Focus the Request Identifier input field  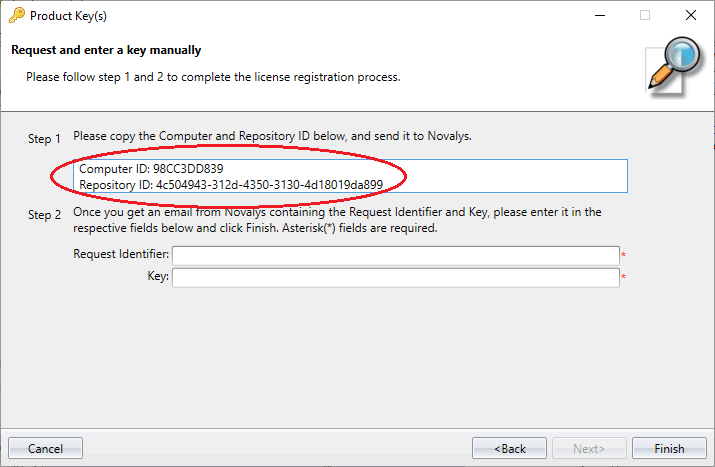click(395, 255)
